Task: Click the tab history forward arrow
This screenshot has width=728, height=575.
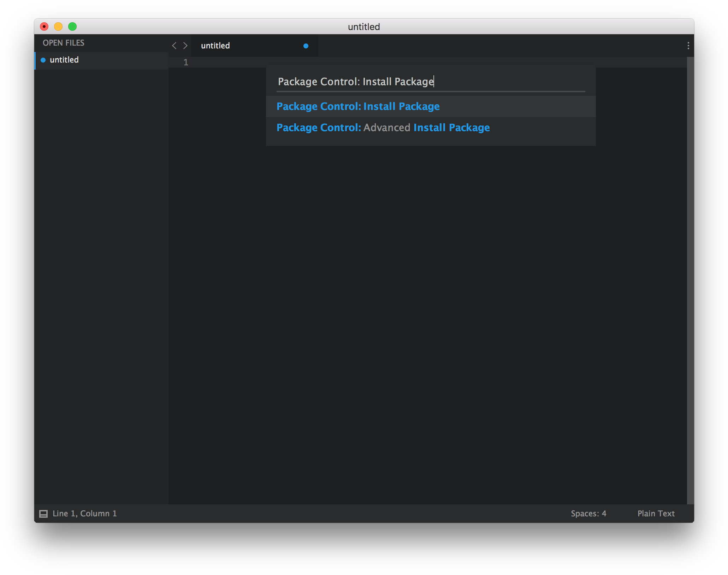Action: [185, 46]
